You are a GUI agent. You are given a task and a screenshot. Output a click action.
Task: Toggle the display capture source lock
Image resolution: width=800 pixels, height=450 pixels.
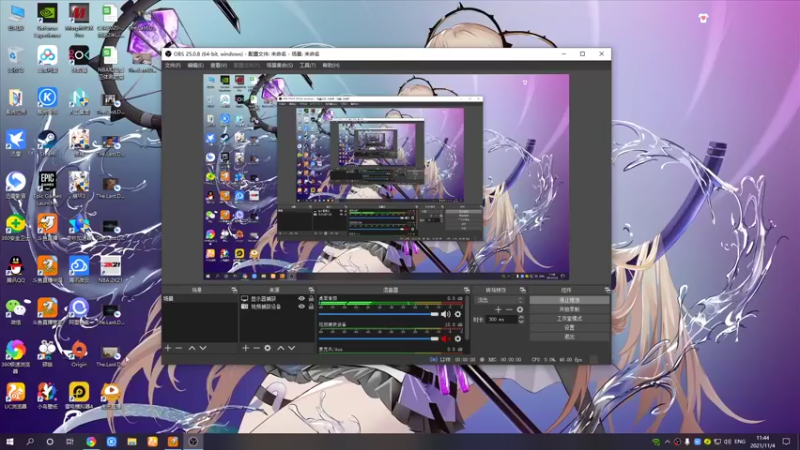(311, 298)
